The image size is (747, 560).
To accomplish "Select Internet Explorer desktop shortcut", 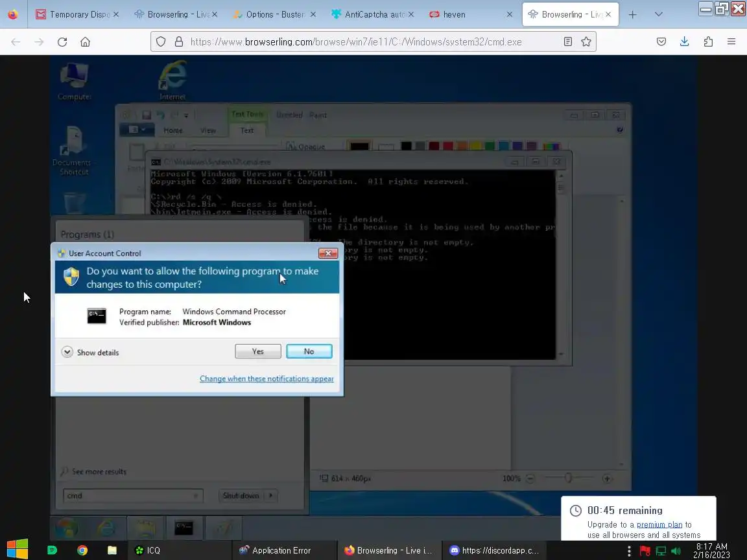I will pos(172,81).
